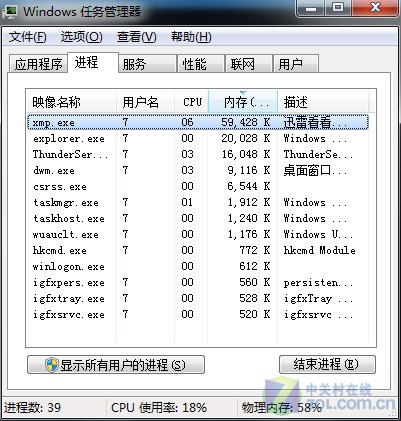Viewport: 401px width, 421px height.
Task: Select the wuauclt.exe process
Action: coord(198,234)
